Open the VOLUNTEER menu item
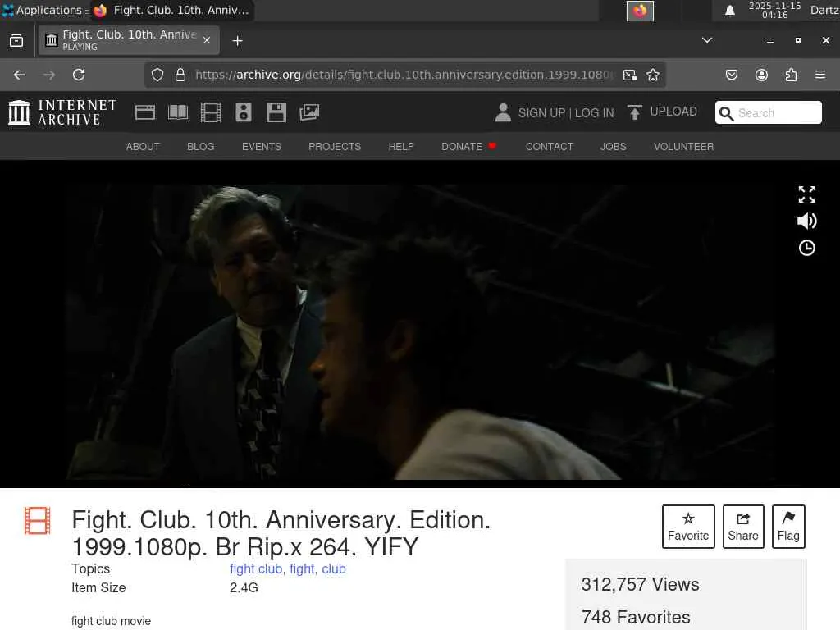840x630 pixels. (683, 147)
